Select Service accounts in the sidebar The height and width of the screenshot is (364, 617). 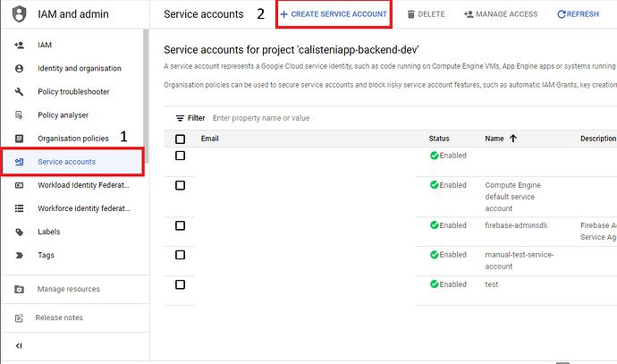(72, 162)
